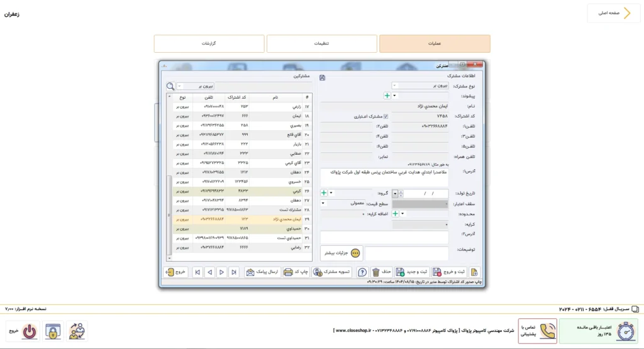Select row ۲۱ بازیار
This screenshot has height=349, width=644.
242,144
